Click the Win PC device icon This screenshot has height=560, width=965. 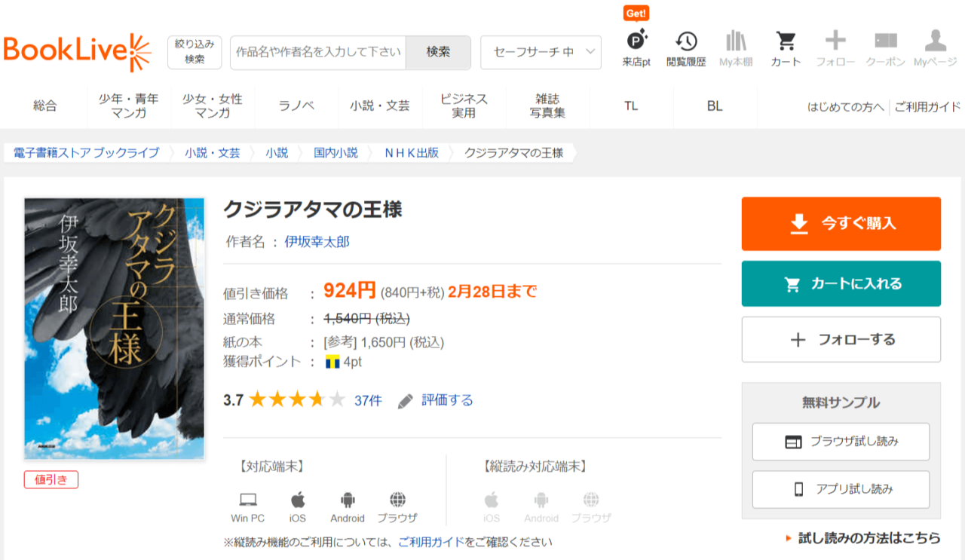coord(248,500)
